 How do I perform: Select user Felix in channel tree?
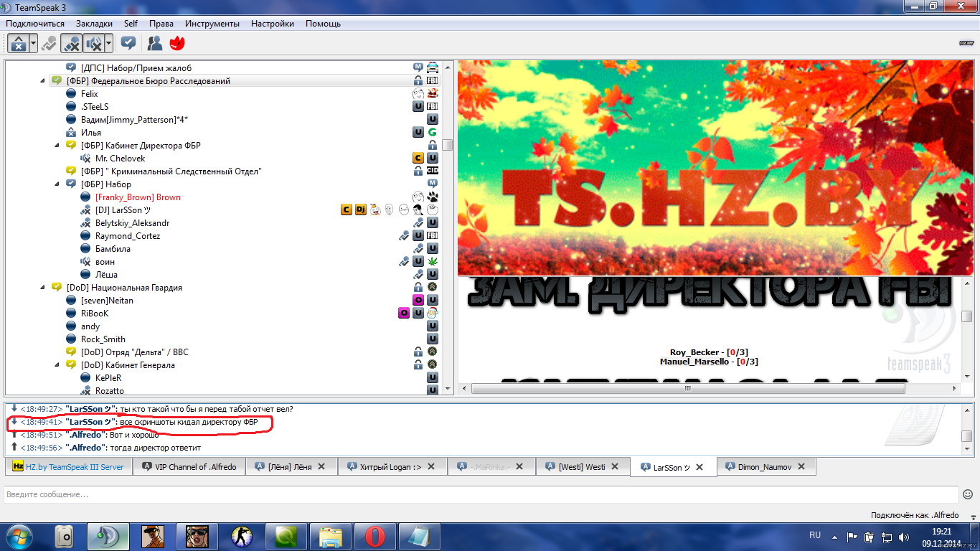pos(89,94)
